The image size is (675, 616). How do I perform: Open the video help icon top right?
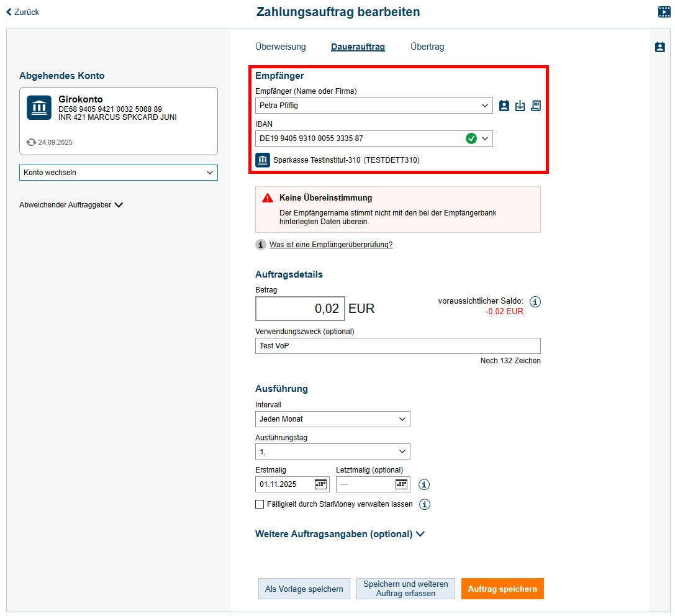point(664,12)
